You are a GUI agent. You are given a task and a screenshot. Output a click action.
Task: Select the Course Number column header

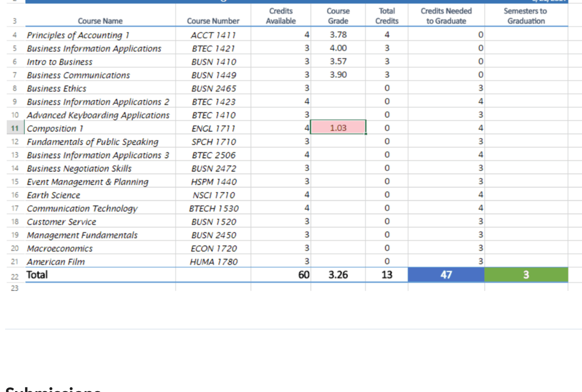(x=213, y=21)
